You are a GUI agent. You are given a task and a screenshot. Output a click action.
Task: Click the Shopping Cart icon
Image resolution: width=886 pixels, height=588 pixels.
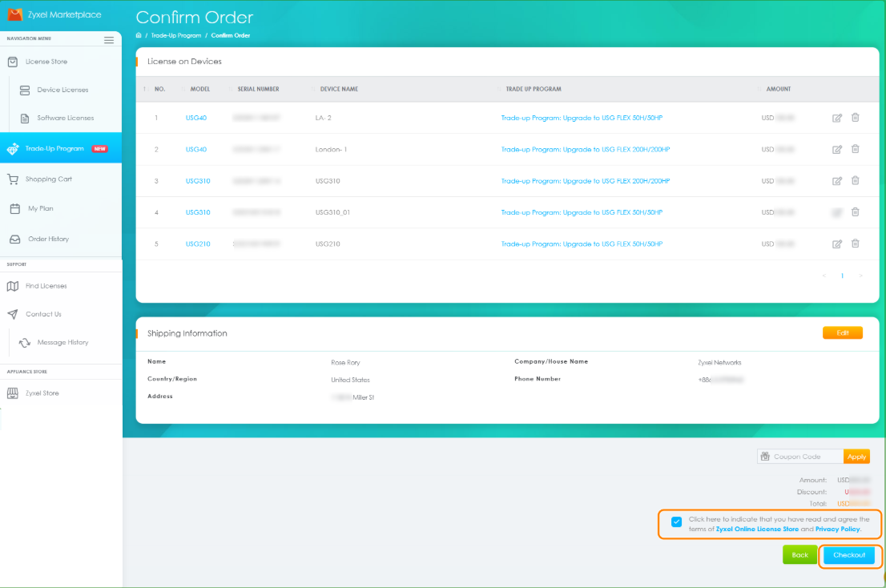coord(13,179)
